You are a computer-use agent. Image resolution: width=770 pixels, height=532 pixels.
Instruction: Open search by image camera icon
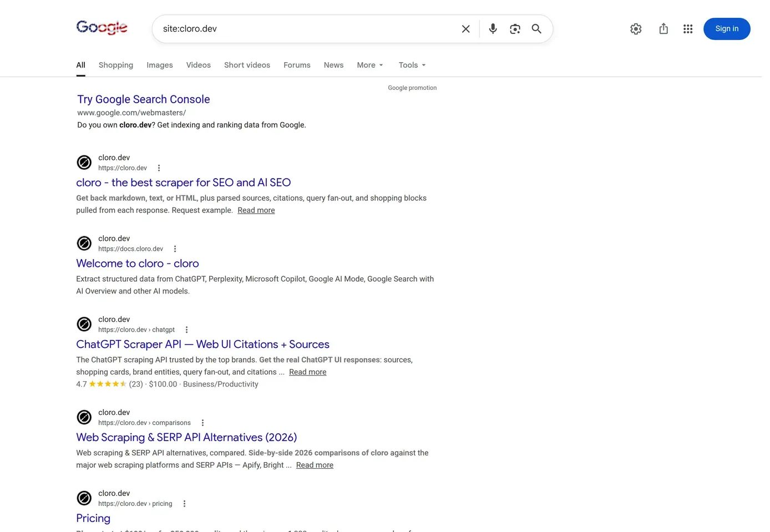tap(515, 29)
